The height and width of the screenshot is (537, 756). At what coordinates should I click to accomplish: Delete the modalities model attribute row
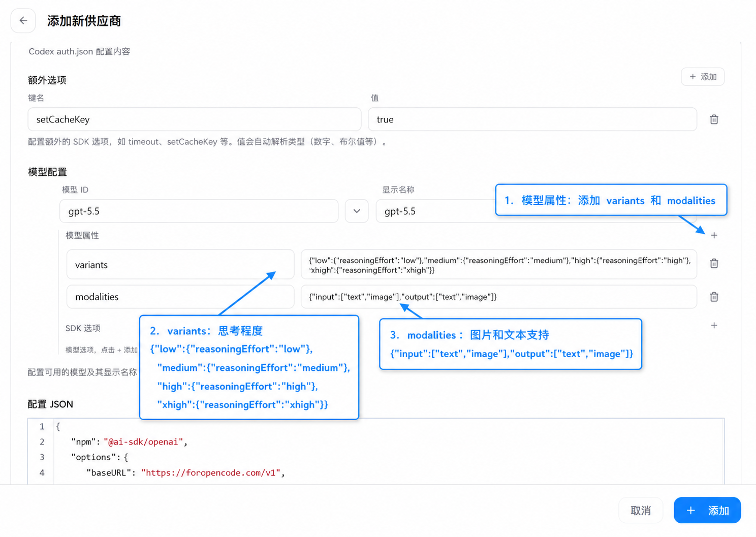pyautogui.click(x=714, y=297)
